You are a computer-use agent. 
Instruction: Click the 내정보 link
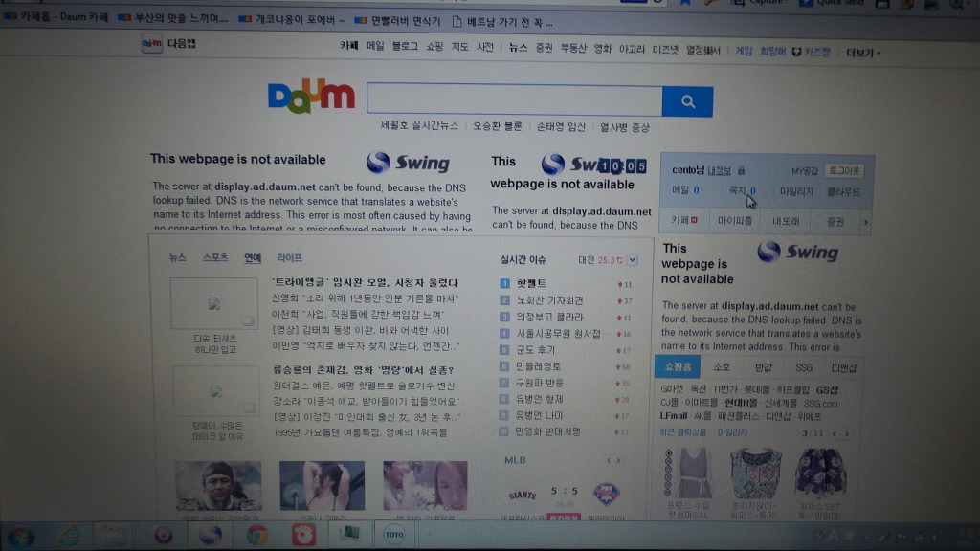(x=720, y=170)
